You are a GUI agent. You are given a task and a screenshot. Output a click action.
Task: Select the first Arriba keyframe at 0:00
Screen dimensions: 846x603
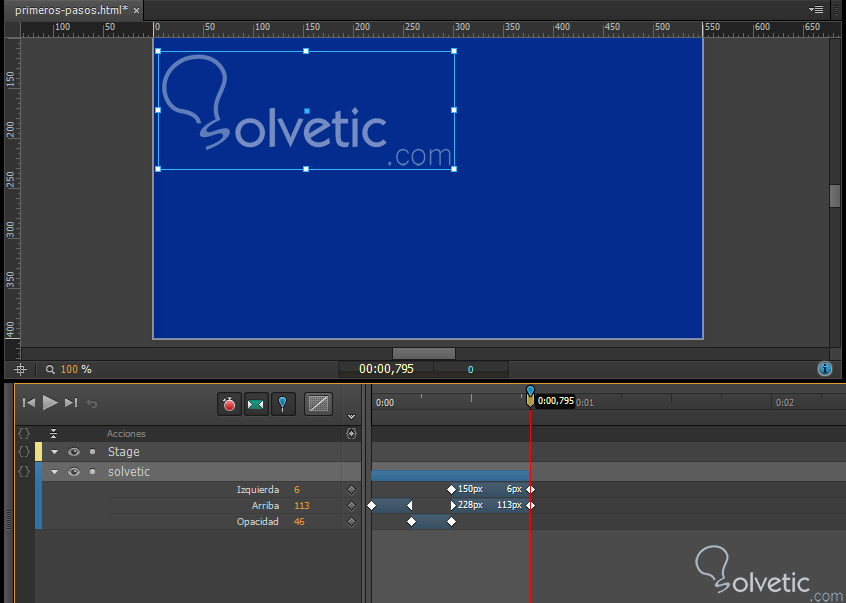click(x=371, y=505)
